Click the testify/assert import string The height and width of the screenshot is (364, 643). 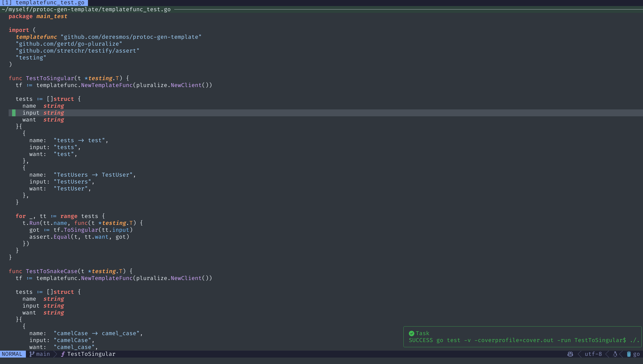[x=77, y=51]
